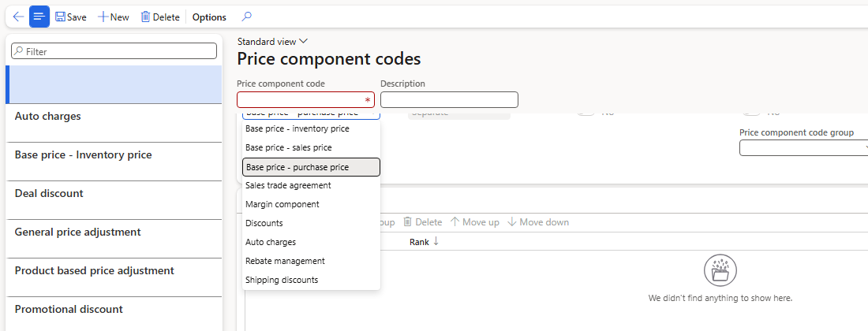
Task: Choose Base price - inventory price option
Action: click(x=311, y=128)
